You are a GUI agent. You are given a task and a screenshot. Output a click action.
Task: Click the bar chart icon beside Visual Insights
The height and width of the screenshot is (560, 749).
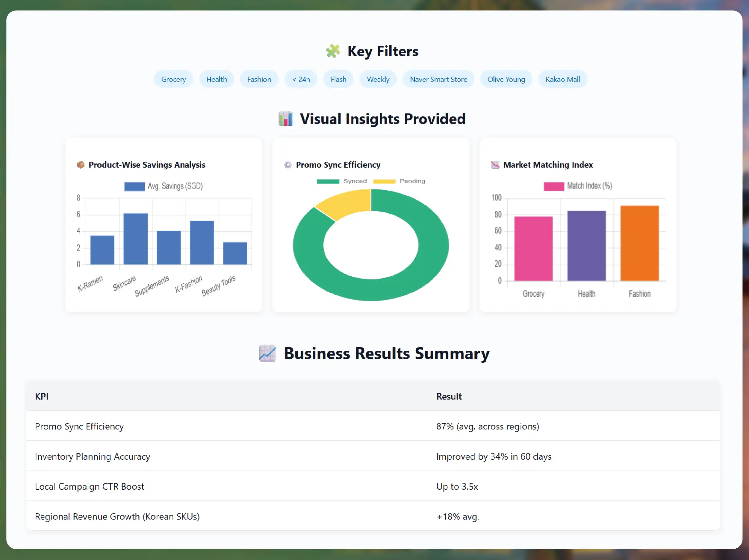(285, 119)
